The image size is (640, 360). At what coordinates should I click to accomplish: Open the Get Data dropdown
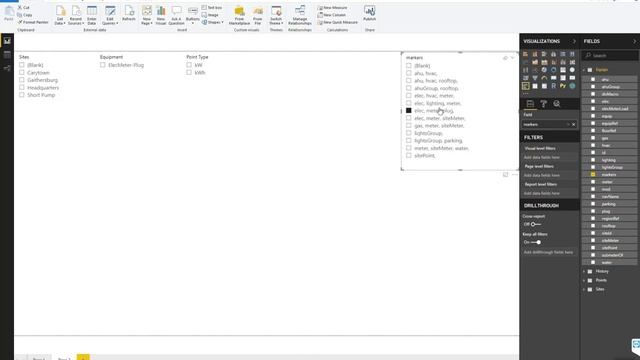click(x=60, y=15)
